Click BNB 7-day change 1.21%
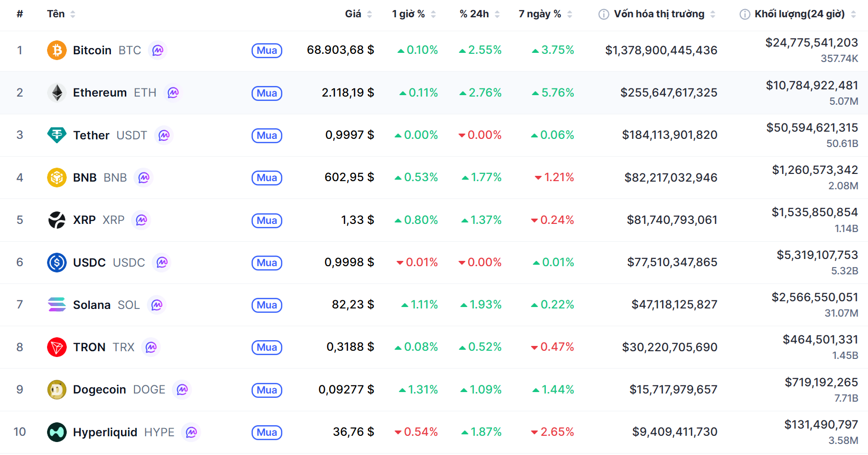This screenshot has height=455, width=868. 555,177
